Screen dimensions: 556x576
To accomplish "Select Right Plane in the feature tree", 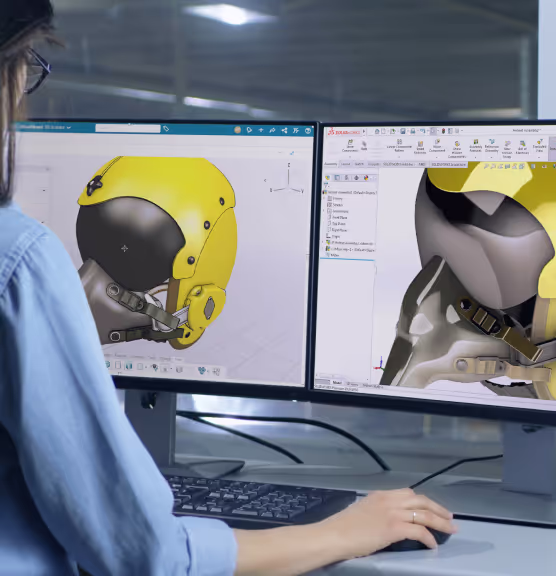I will 337,230.
